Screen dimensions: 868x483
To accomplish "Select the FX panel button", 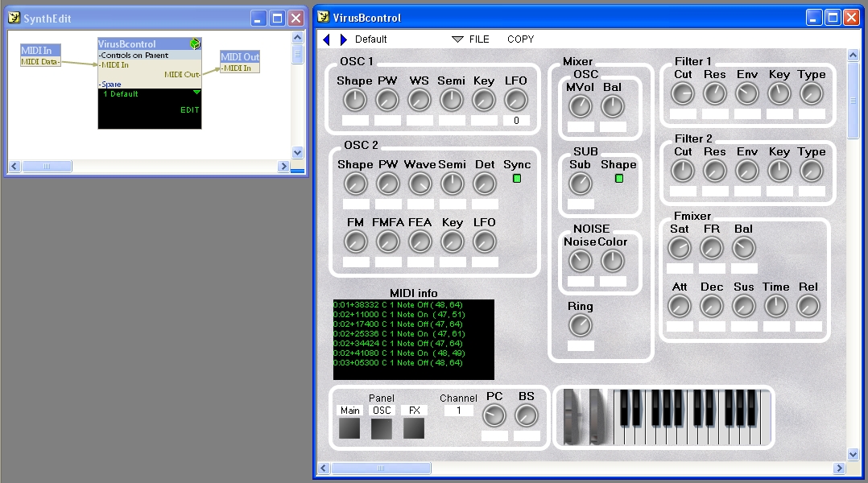I will click(x=414, y=428).
